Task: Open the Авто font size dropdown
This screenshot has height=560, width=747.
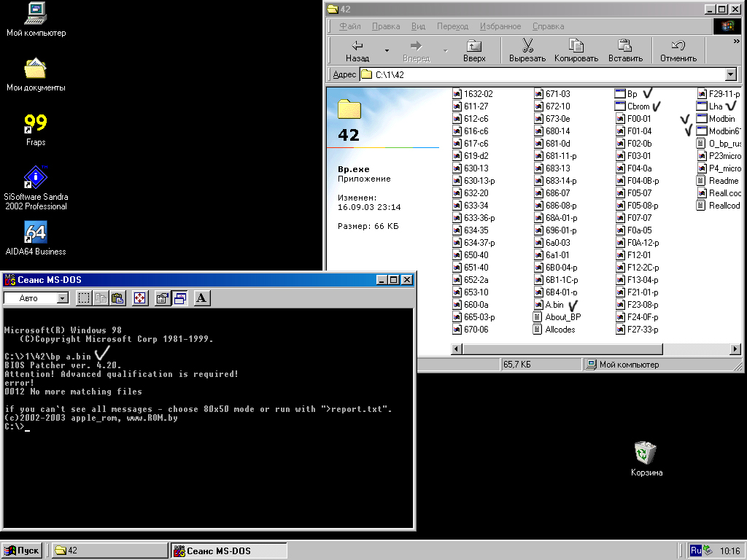Action: tap(62, 297)
